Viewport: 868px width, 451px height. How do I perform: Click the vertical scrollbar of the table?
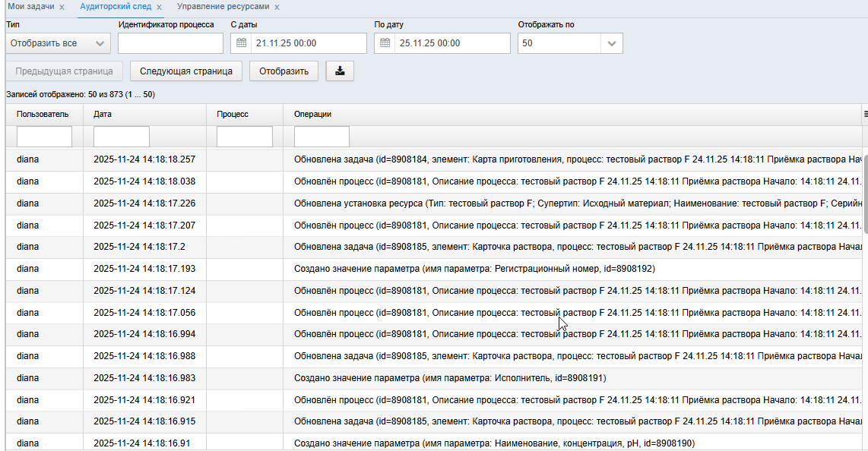(865, 194)
